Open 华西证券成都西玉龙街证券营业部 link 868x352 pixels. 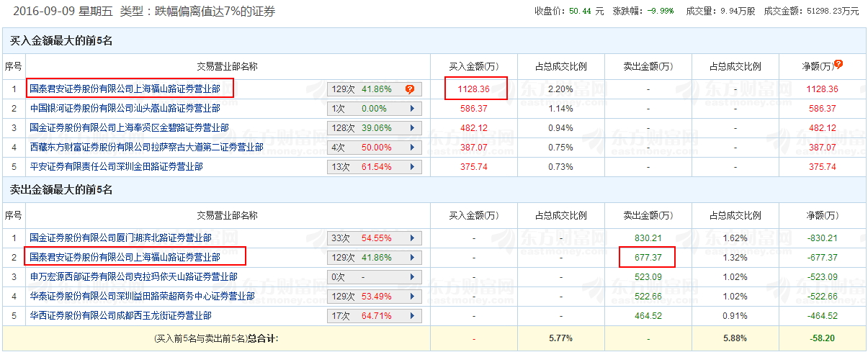(x=120, y=315)
